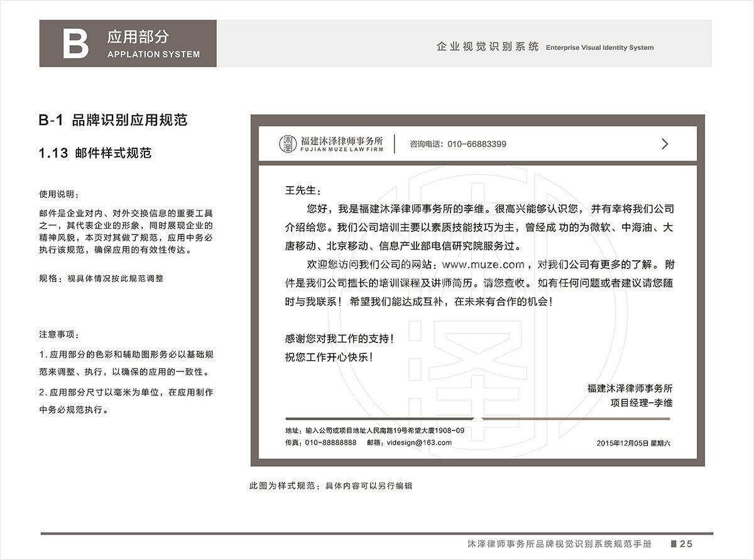754x560 pixels.
Task: Select the subheading 1.13 邮件样式规范
Action: click(x=95, y=153)
